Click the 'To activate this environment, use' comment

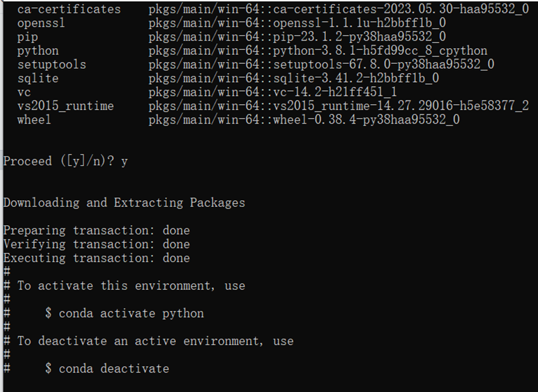click(132, 285)
